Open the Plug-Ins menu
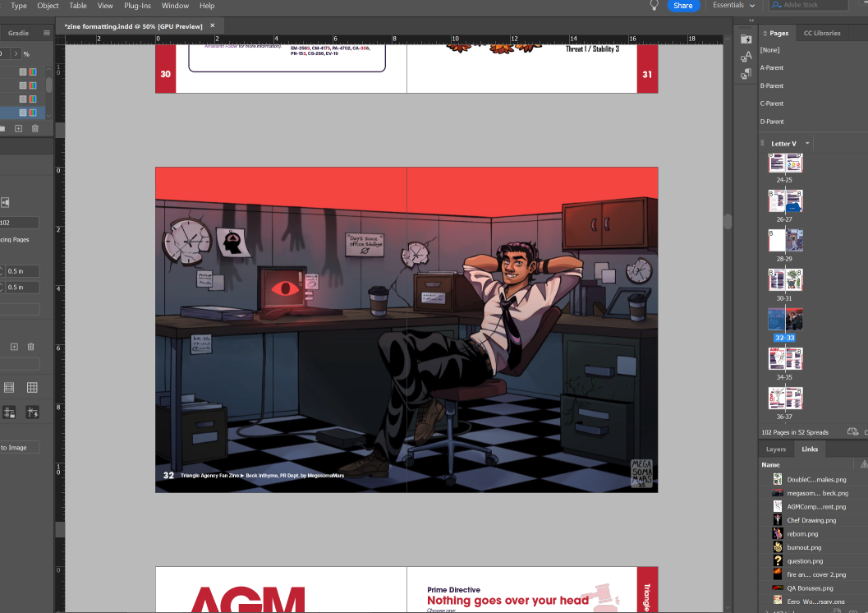The height and width of the screenshot is (613, 868). [137, 6]
